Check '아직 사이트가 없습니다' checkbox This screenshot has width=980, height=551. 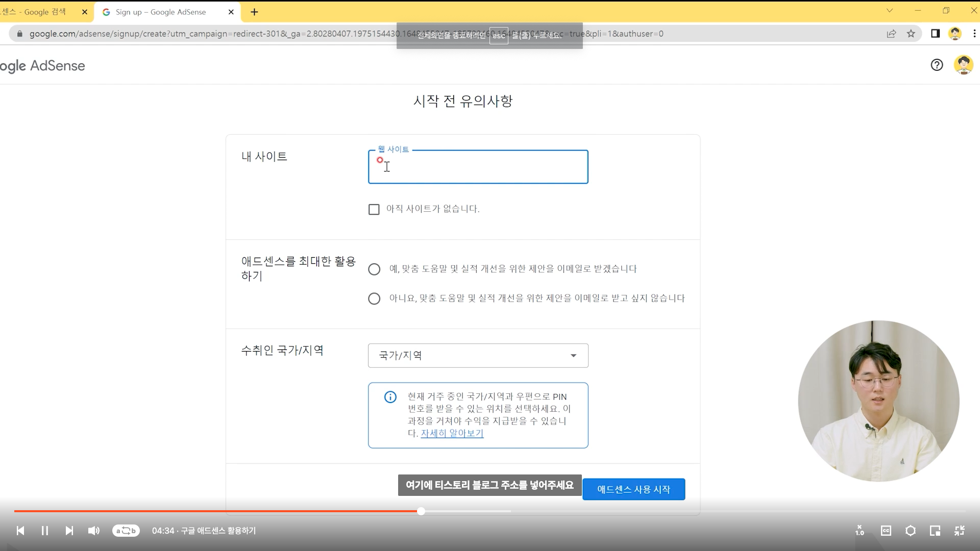pyautogui.click(x=374, y=209)
